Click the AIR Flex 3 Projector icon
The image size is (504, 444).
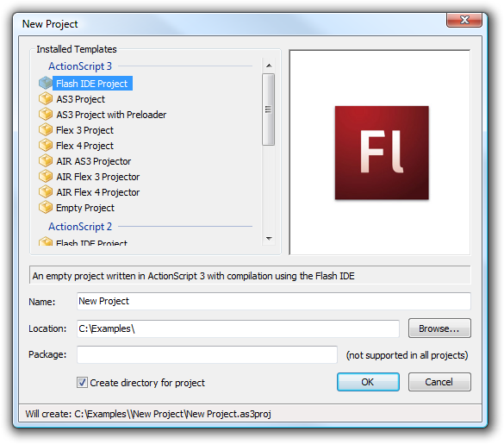[x=46, y=176]
